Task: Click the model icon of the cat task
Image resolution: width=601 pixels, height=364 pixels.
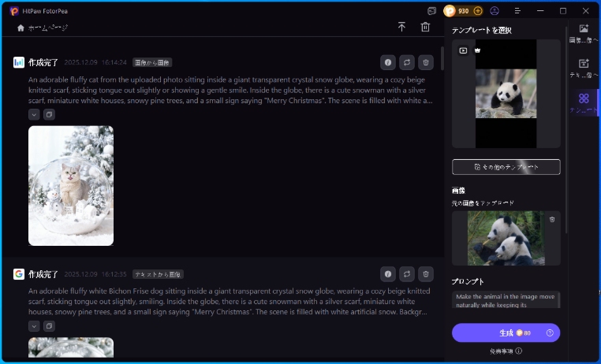Action: tap(19, 62)
